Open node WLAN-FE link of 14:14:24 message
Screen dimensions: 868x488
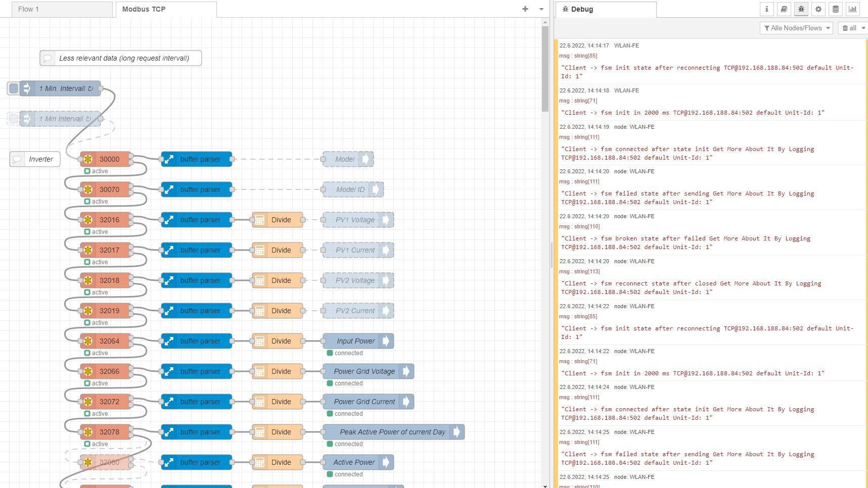[634, 387]
